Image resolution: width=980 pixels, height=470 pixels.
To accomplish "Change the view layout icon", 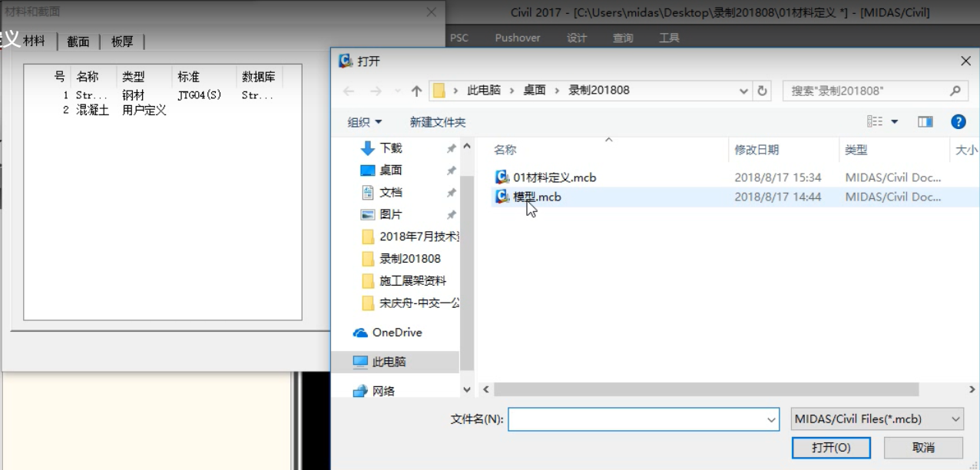I will pos(875,121).
